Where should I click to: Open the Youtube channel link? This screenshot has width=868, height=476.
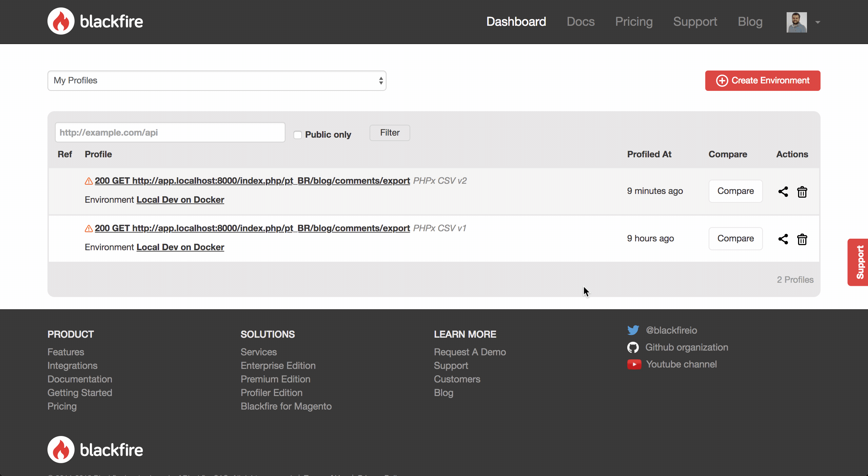tap(681, 364)
